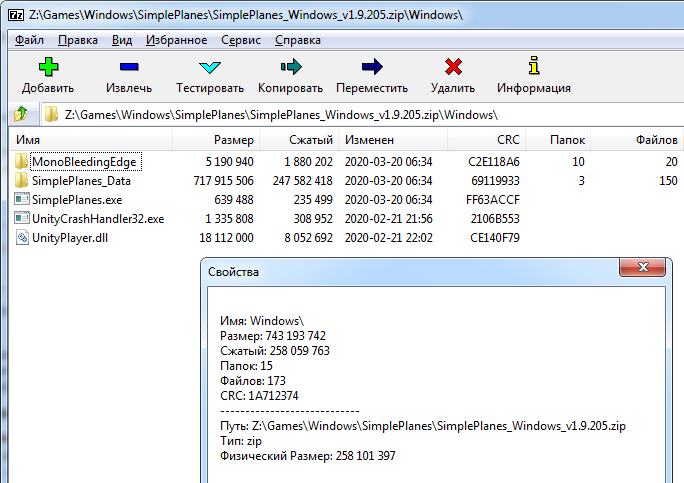
Task: Click the green plus Add icon
Action: tap(48, 67)
